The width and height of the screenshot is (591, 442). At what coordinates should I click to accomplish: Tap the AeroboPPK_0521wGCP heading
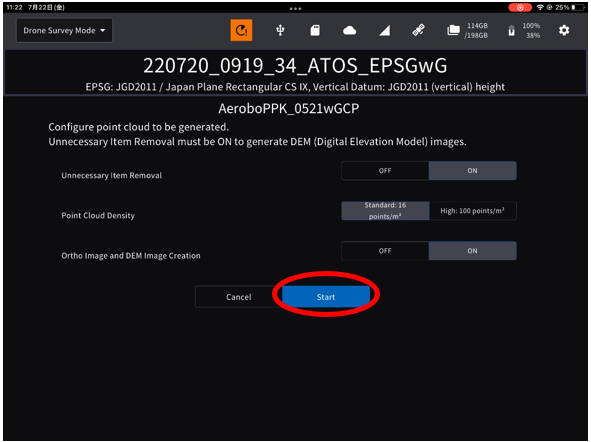coord(289,109)
